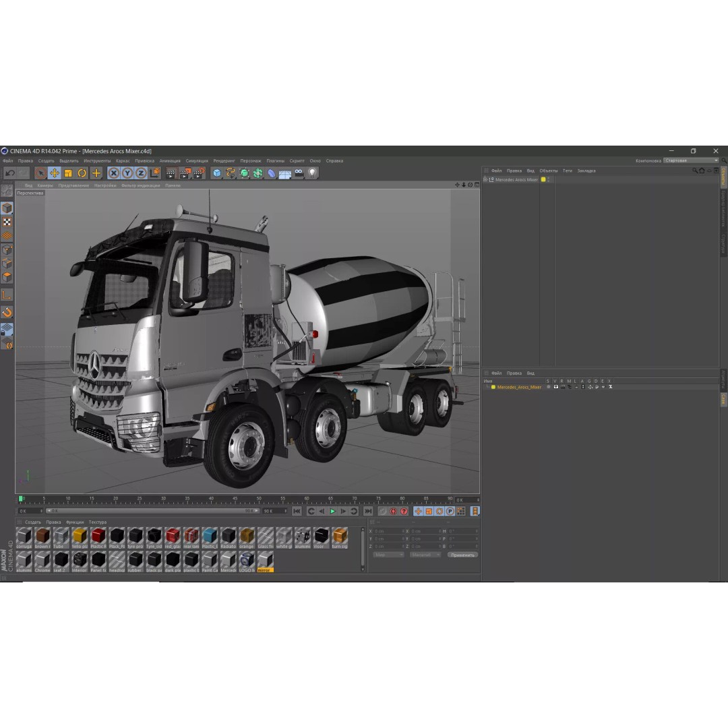Activate the Move tool in top toolbar
Viewport: 728px width, 728px height.
(55, 173)
